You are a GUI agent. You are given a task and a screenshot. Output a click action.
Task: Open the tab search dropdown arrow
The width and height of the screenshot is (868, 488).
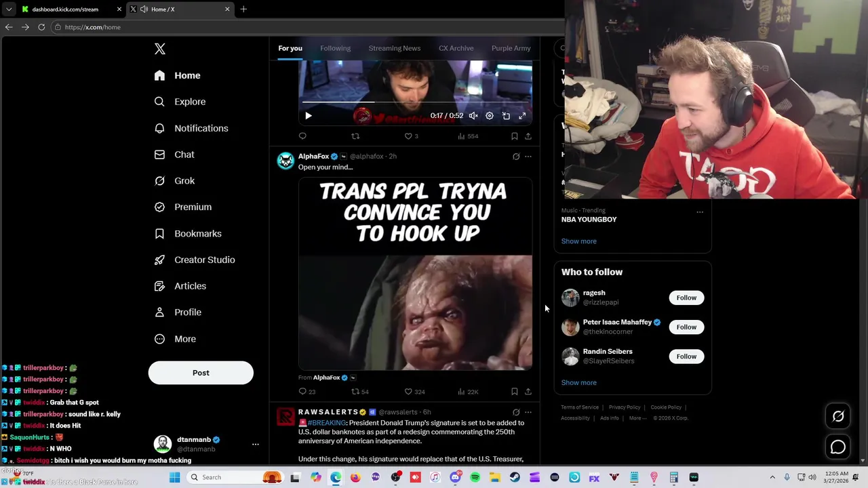[x=9, y=9]
